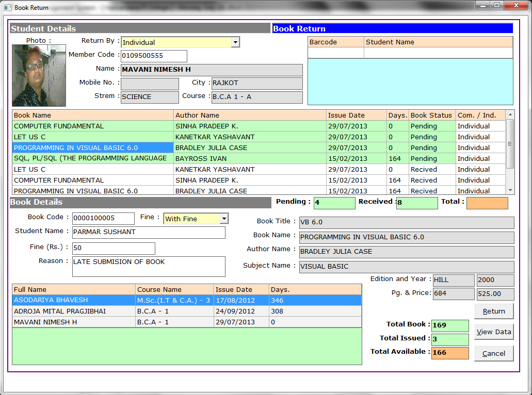Screen dimensions: 532x395
Task: Expand the Fine type dropdown
Action: tap(223, 219)
